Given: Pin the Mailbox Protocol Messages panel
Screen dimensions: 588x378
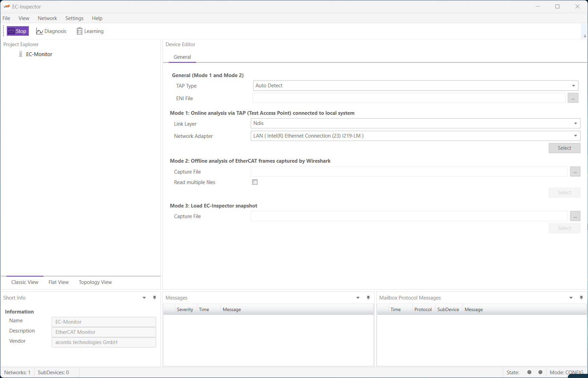Looking at the screenshot, I should pyautogui.click(x=582, y=298).
